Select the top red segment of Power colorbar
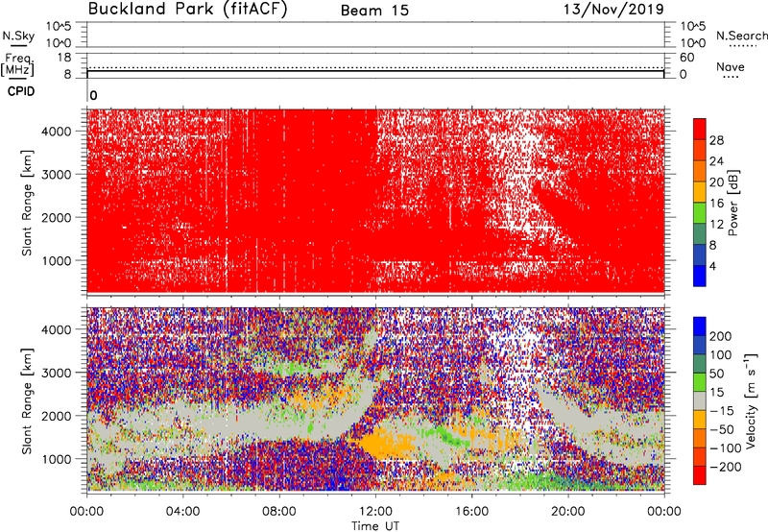 tap(700, 129)
